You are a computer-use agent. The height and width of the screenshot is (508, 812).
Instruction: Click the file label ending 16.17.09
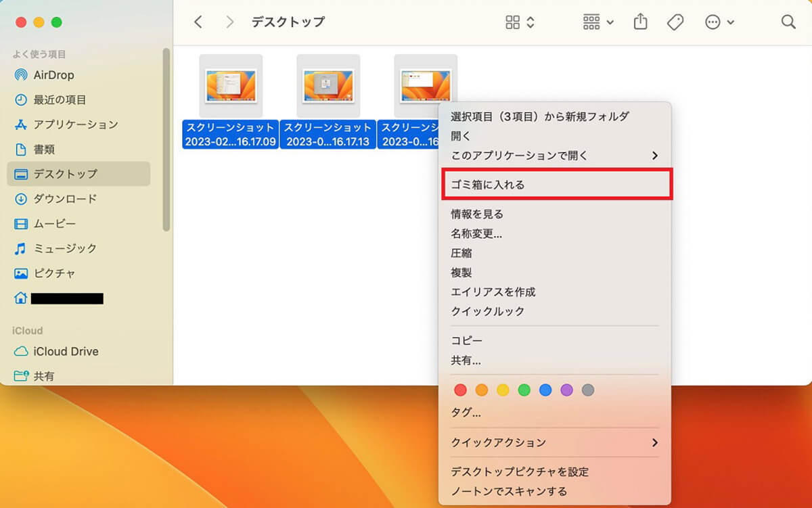[231, 134]
